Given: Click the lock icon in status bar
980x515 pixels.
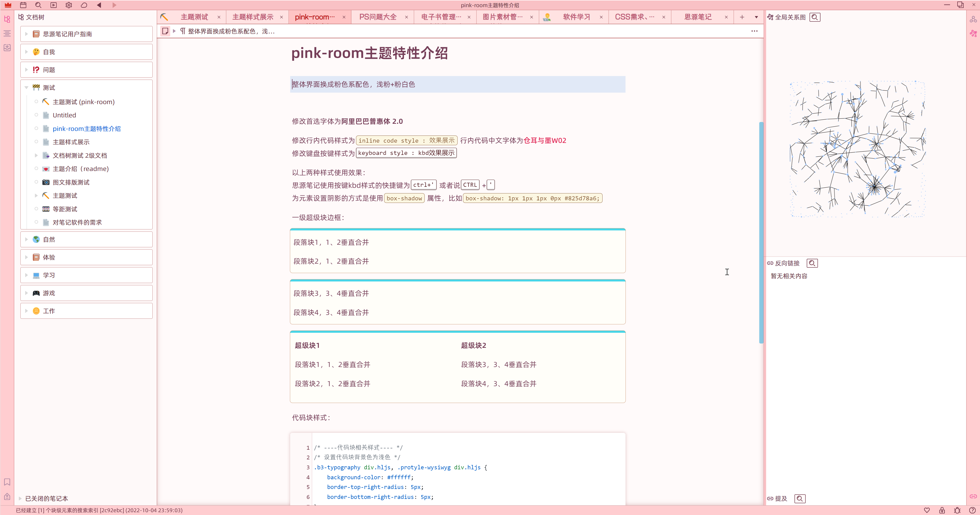Looking at the screenshot, I should pyautogui.click(x=942, y=510).
